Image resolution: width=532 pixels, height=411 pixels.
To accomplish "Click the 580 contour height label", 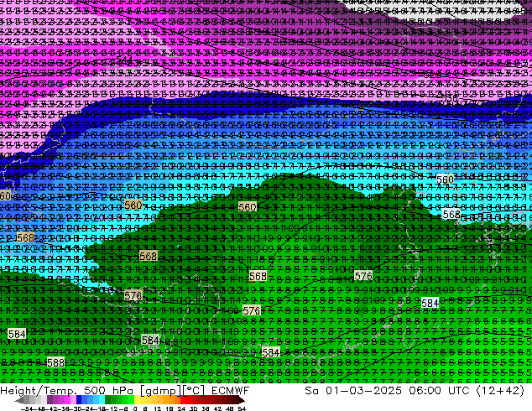I will coord(133,205).
